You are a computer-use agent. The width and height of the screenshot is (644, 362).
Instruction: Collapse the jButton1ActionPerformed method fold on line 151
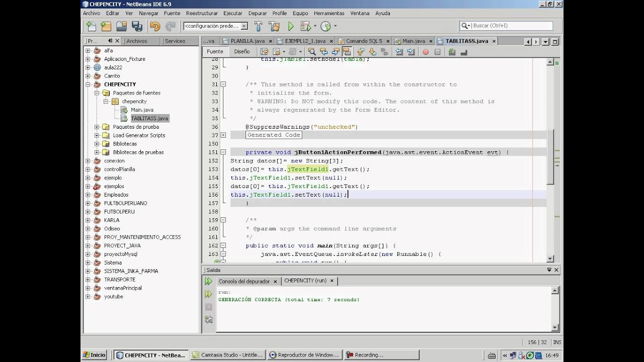pyautogui.click(x=223, y=152)
